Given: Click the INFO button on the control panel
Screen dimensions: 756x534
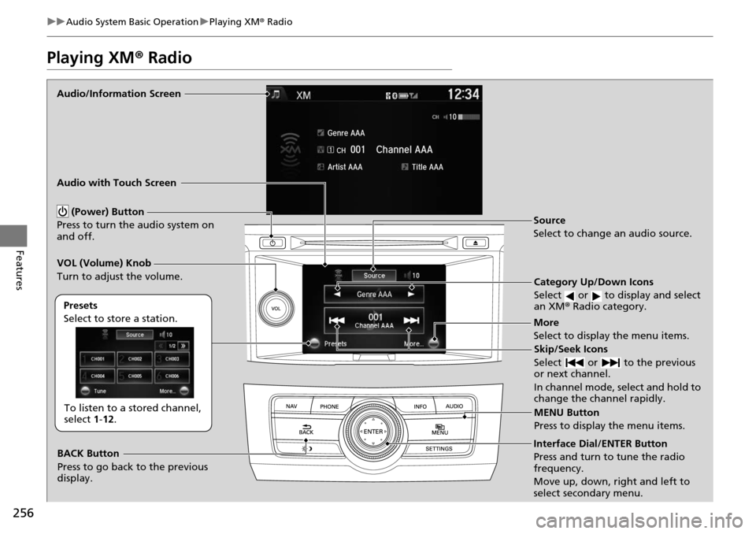Looking at the screenshot, I should 420,406.
